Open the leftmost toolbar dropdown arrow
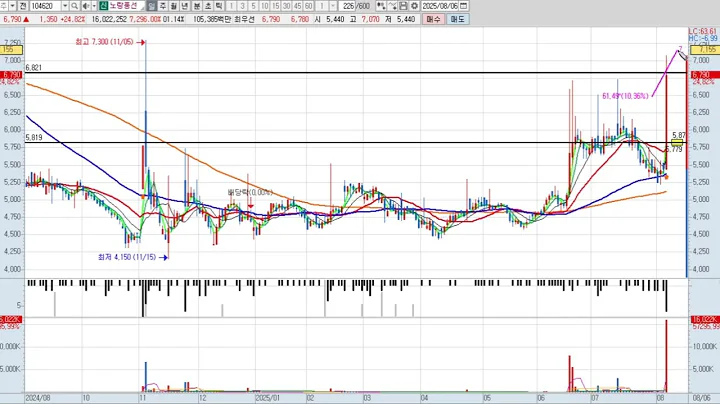This screenshot has width=720, height=404. pos(12,6)
